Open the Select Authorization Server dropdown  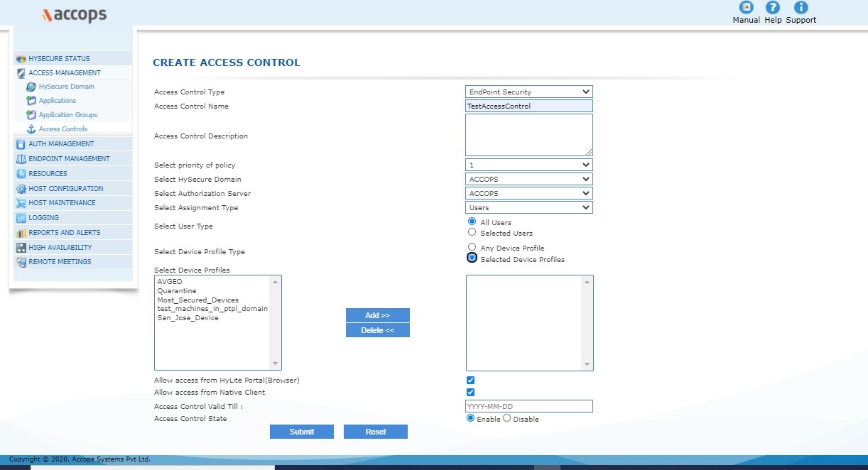click(528, 193)
